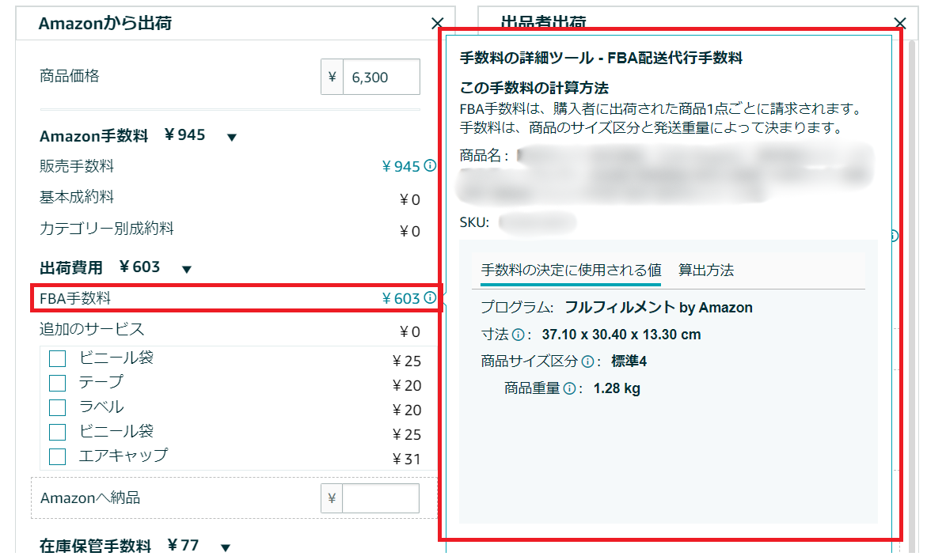Toggle the 在庫保管手数料 section arrow
The image size is (927, 560).
coord(226,547)
